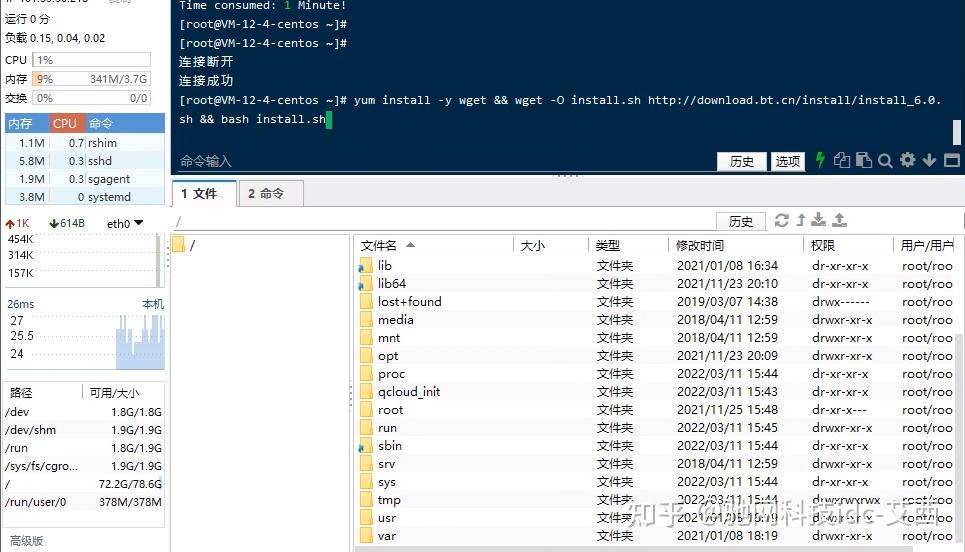Viewport: 965px width, 552px height.
Task: Select the rshim process row
Action: (x=85, y=143)
